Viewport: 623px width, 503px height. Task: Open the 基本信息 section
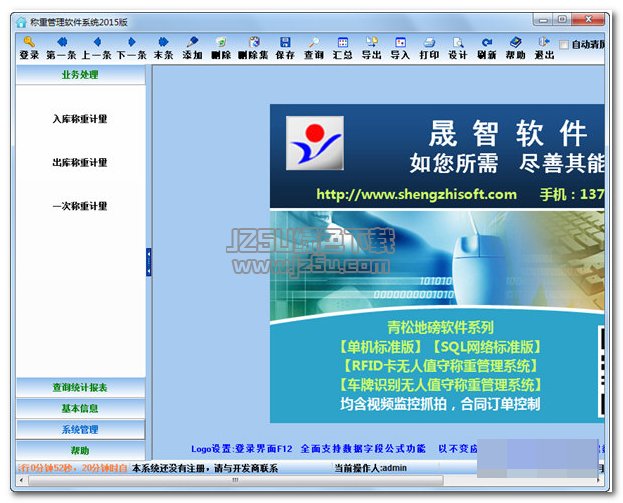80,408
